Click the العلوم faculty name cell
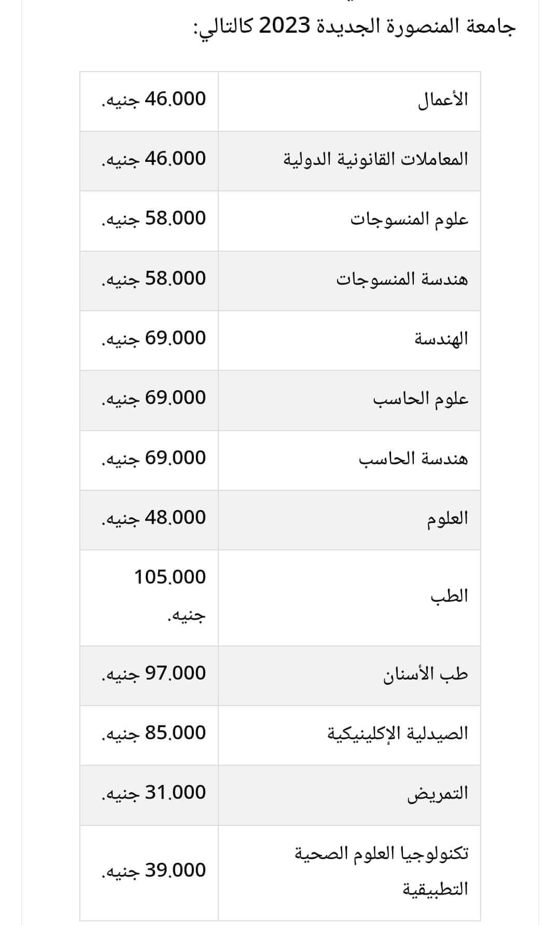 click(x=447, y=519)
